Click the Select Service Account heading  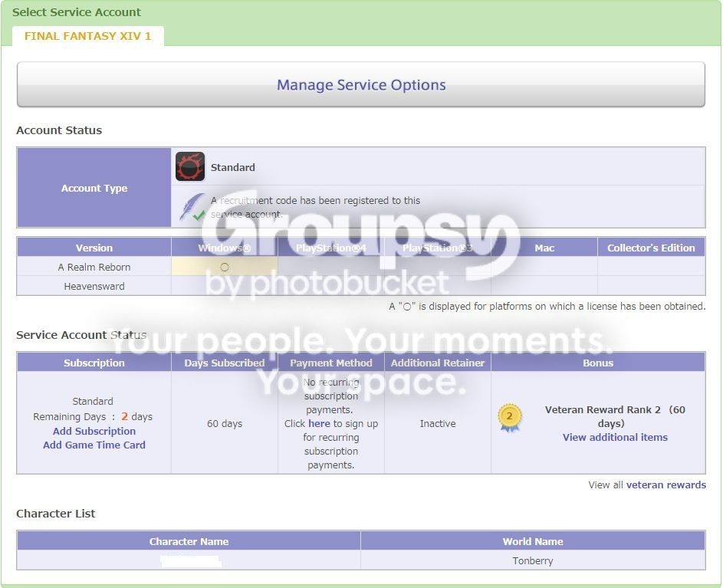(x=77, y=12)
